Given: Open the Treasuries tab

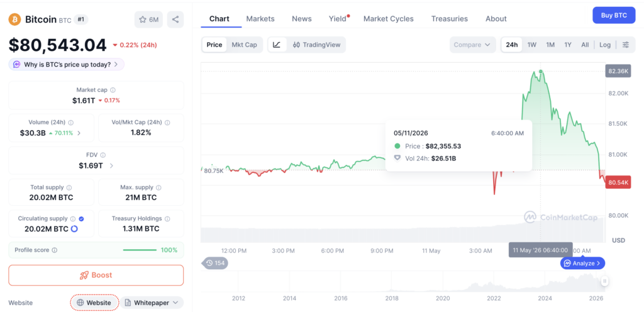Looking at the screenshot, I should 449,19.
